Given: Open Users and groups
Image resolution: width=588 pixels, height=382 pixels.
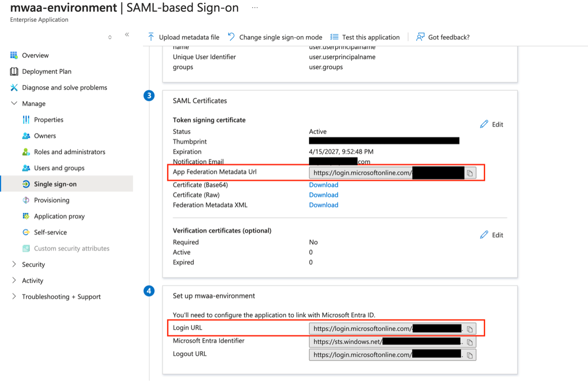Looking at the screenshot, I should [x=59, y=168].
